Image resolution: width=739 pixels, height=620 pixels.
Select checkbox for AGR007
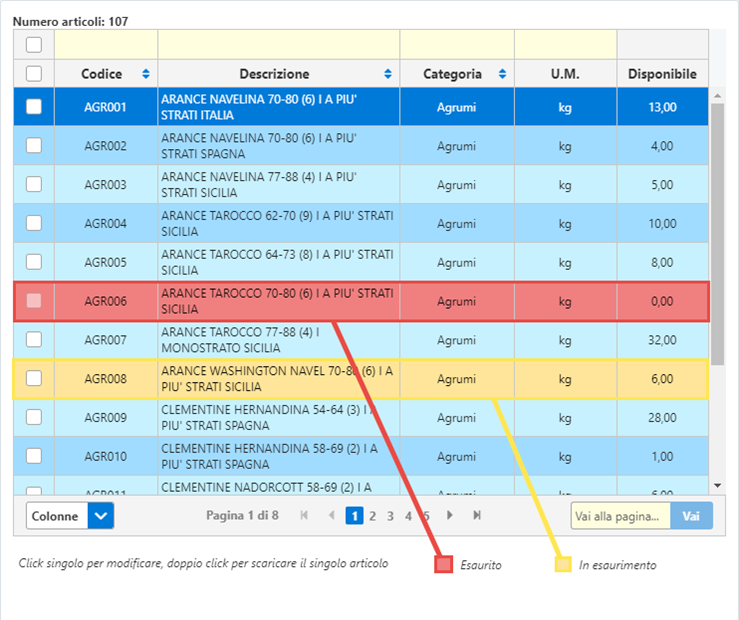point(34,340)
